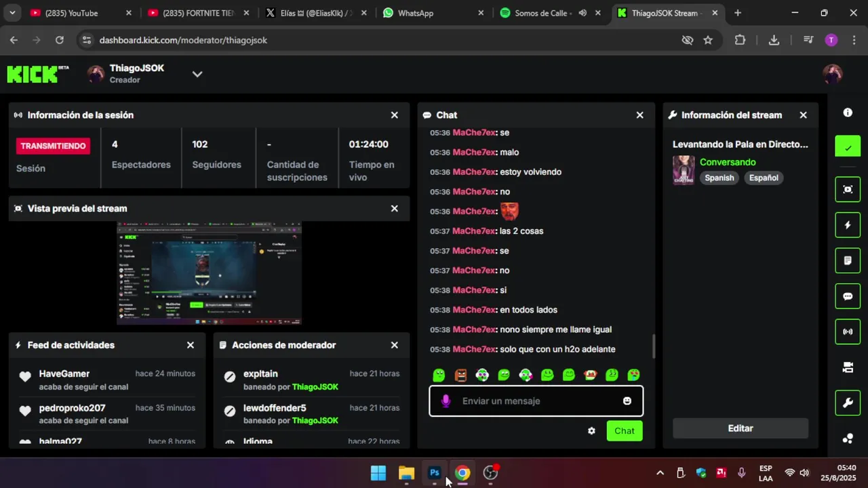Click the TRANSMITIENDO status badge
Image resolution: width=868 pixels, height=488 pixels.
54,146
